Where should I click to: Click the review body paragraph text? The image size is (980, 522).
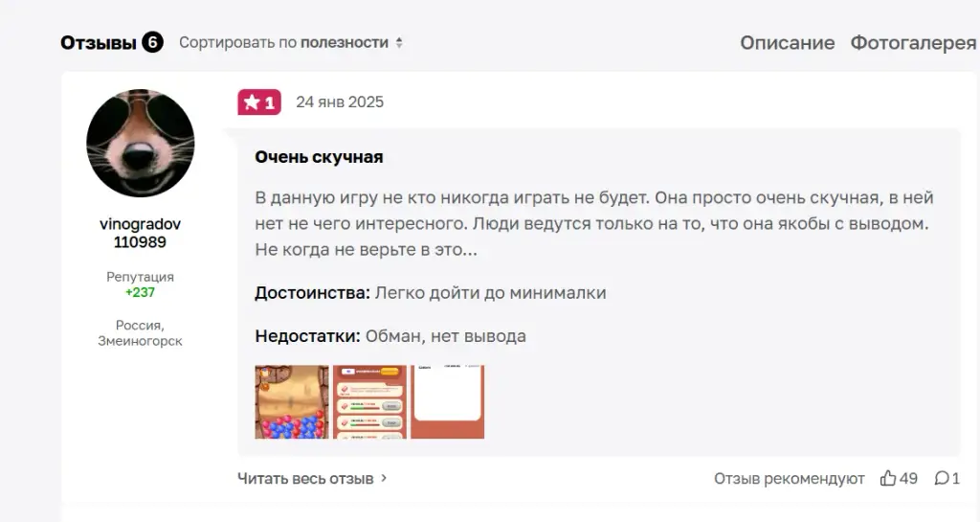click(593, 223)
